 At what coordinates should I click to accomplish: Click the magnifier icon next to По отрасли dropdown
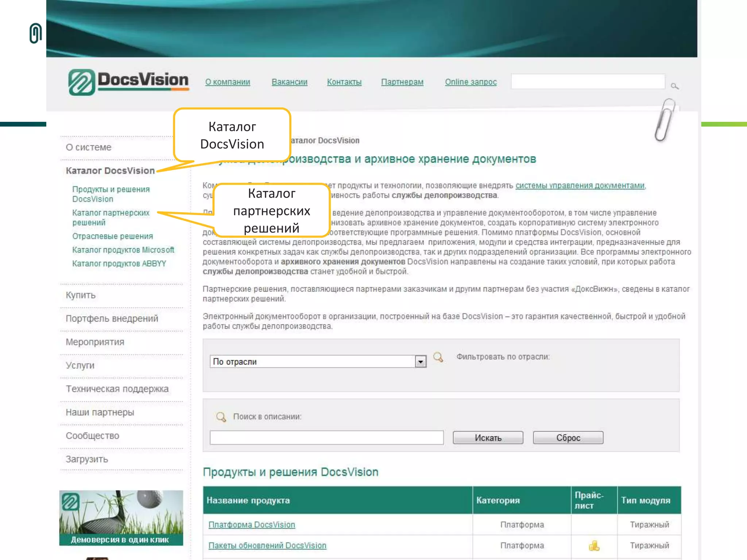tap(438, 357)
